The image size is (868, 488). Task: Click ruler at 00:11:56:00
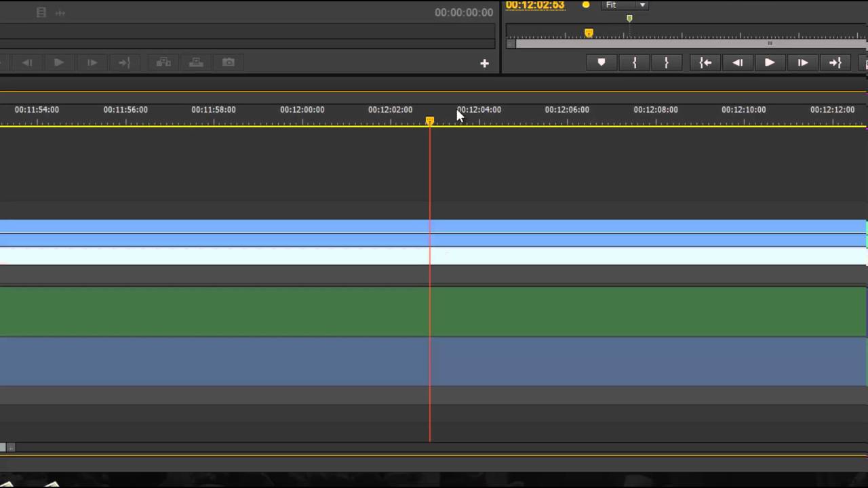125,110
